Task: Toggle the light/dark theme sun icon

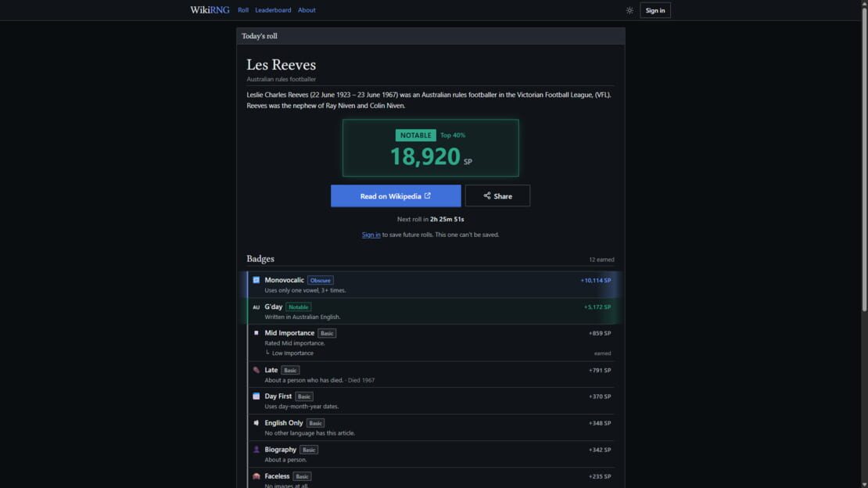Action: pyautogui.click(x=629, y=10)
